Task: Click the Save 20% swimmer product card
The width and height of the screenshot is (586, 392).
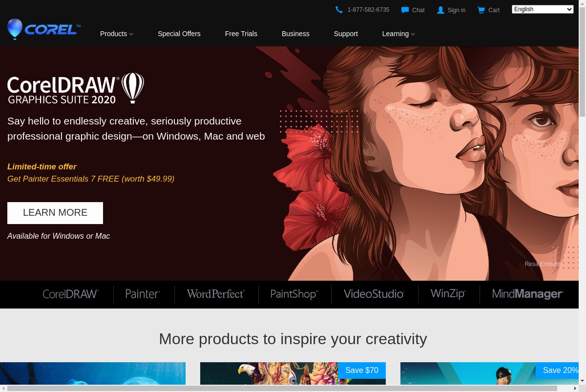Action: (x=489, y=373)
